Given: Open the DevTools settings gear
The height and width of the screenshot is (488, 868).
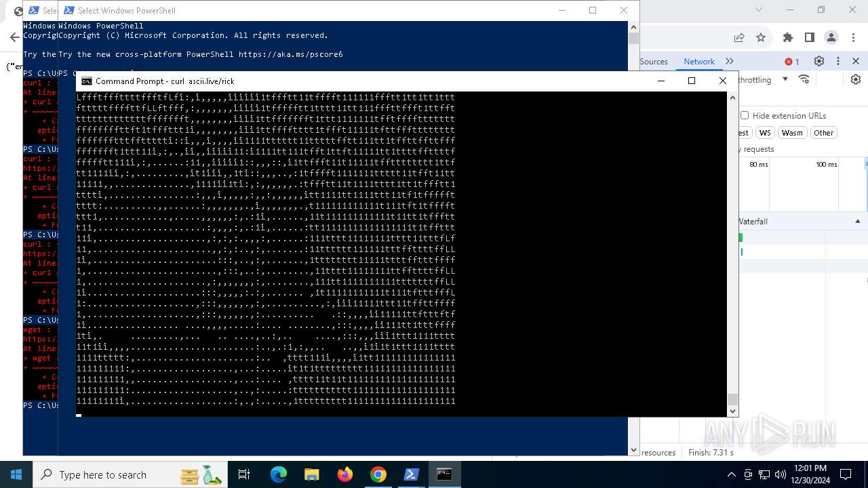Looking at the screenshot, I should 819,61.
